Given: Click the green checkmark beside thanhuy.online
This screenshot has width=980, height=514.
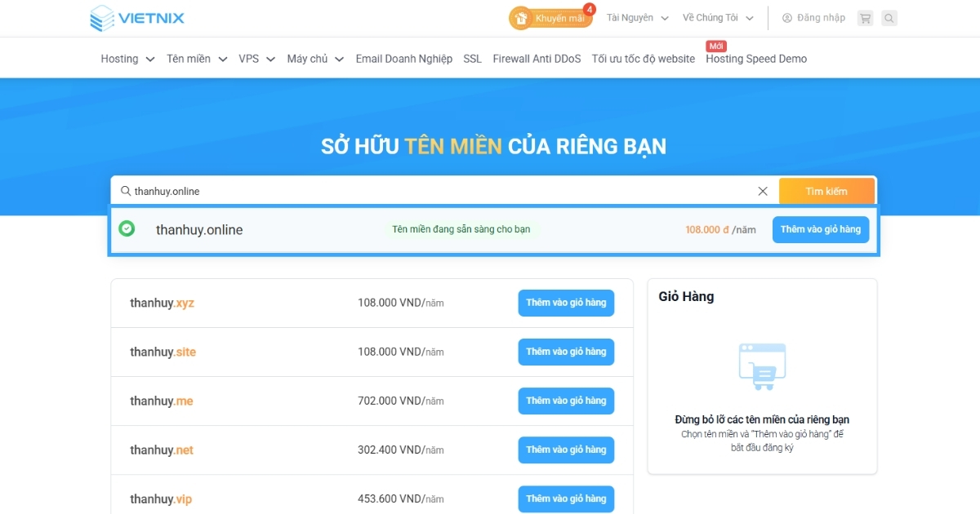Looking at the screenshot, I should click(127, 229).
